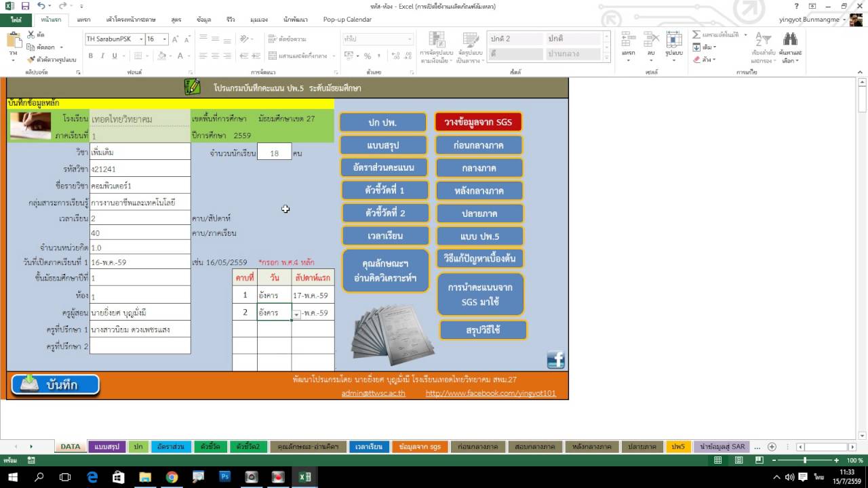Click the student count field showing 18

[275, 153]
